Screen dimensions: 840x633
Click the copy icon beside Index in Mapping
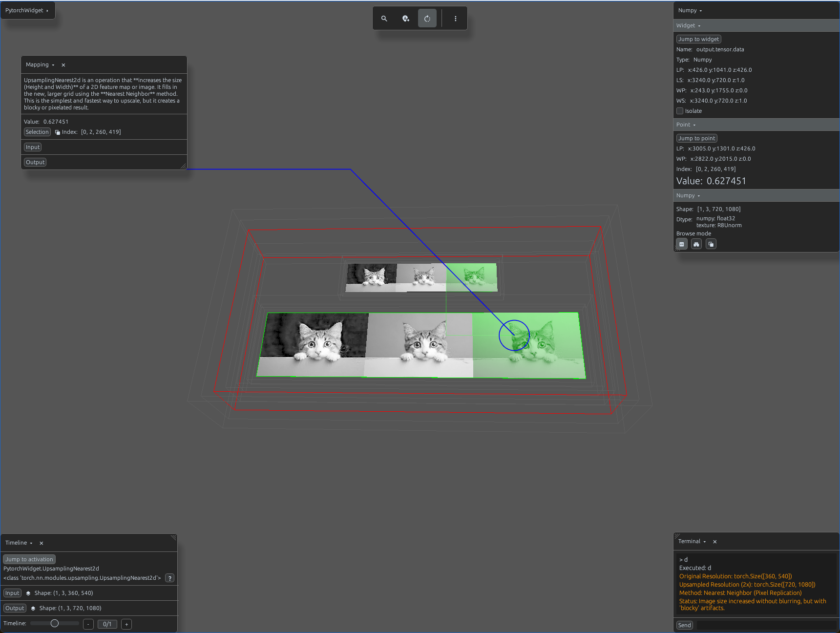(58, 132)
